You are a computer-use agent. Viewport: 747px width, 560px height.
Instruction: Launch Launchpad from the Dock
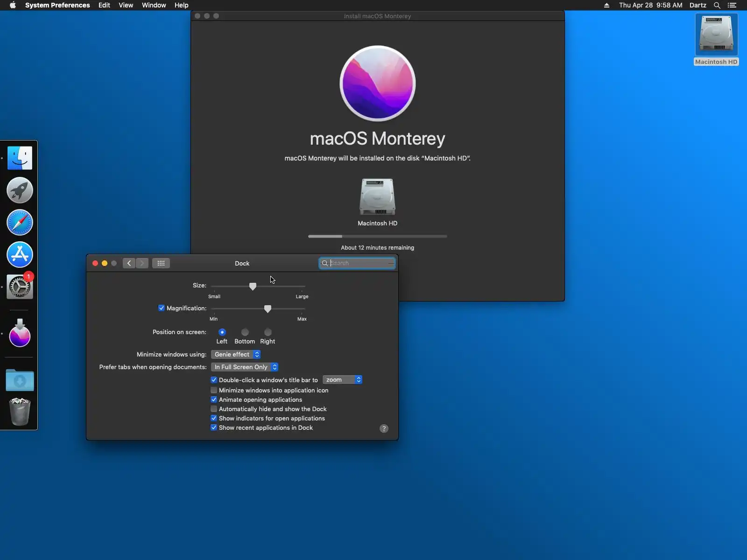pos(20,190)
